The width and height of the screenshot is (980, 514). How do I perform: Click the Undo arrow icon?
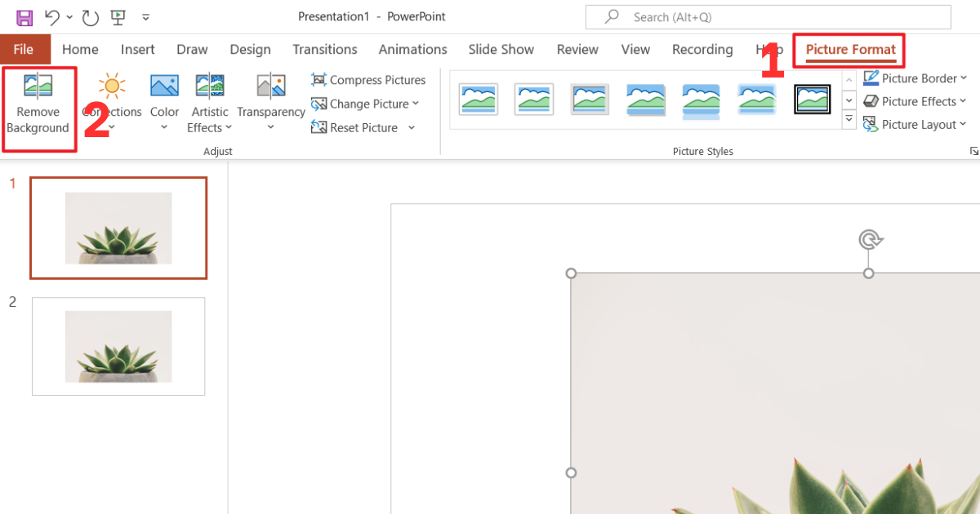coord(52,16)
